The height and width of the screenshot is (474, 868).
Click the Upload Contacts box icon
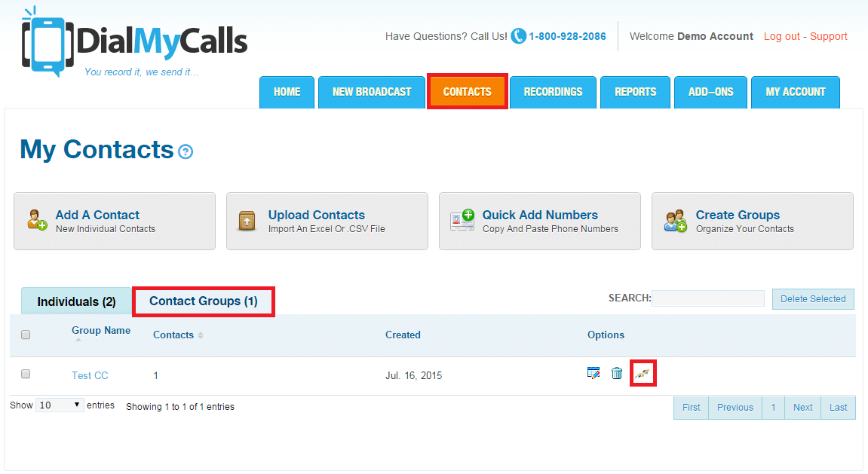[247, 221]
